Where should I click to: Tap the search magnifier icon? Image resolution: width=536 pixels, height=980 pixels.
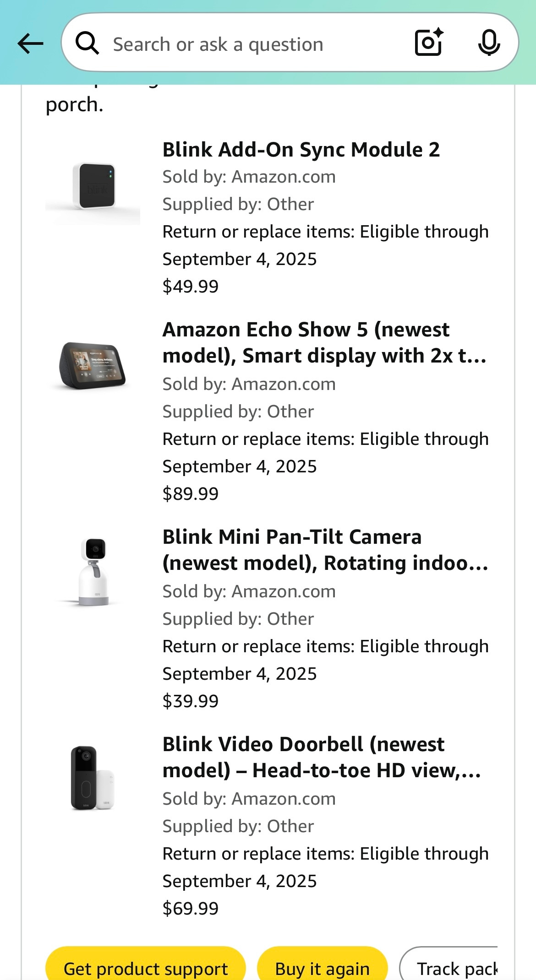tap(87, 43)
